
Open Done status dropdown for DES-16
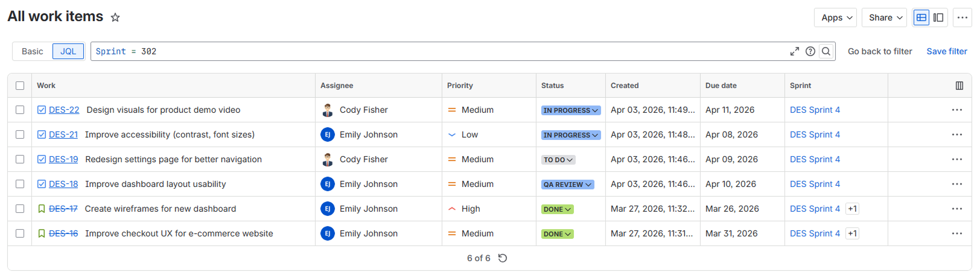557,234
